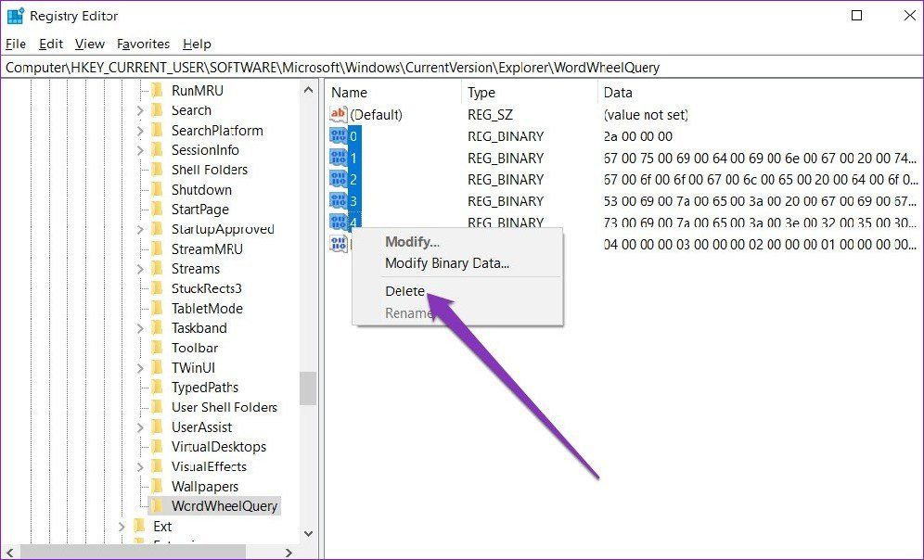Click the tree scrollbar up arrow

pyautogui.click(x=308, y=90)
